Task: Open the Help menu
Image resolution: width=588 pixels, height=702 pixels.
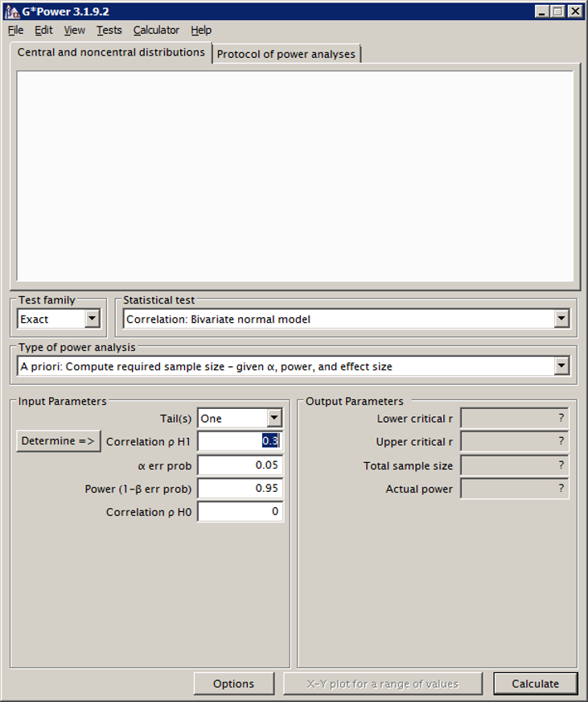Action: (201, 30)
